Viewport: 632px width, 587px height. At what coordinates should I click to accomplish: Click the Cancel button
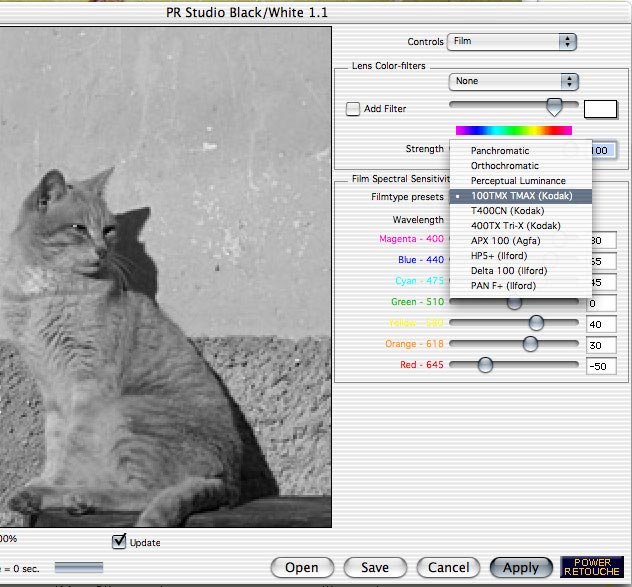(x=448, y=567)
